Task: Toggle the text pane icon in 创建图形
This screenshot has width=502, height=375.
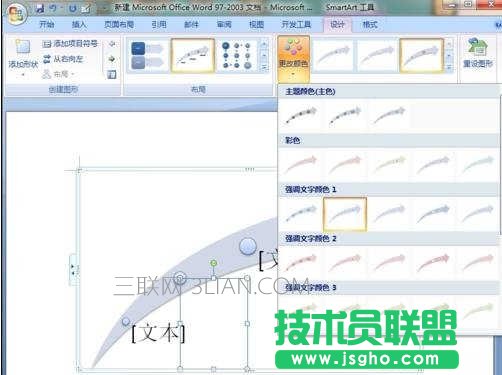Action: [x=112, y=74]
